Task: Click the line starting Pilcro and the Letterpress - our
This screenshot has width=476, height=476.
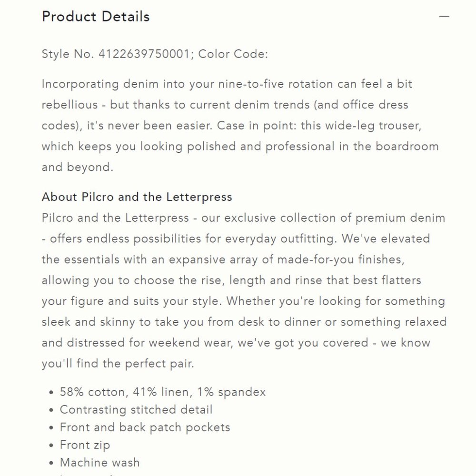Action: [x=243, y=218]
